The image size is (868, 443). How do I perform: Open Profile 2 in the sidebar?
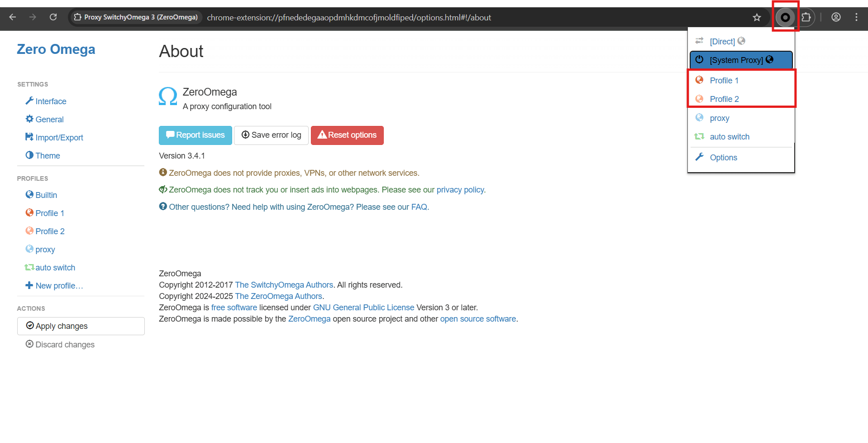click(45, 231)
